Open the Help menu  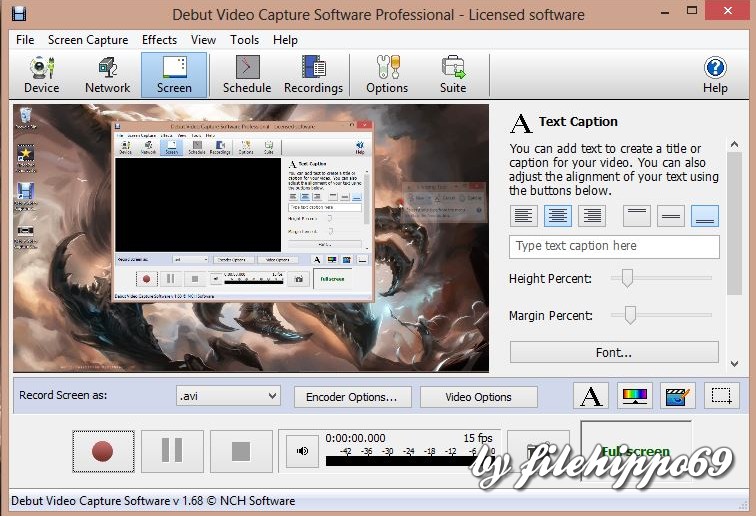tap(285, 40)
